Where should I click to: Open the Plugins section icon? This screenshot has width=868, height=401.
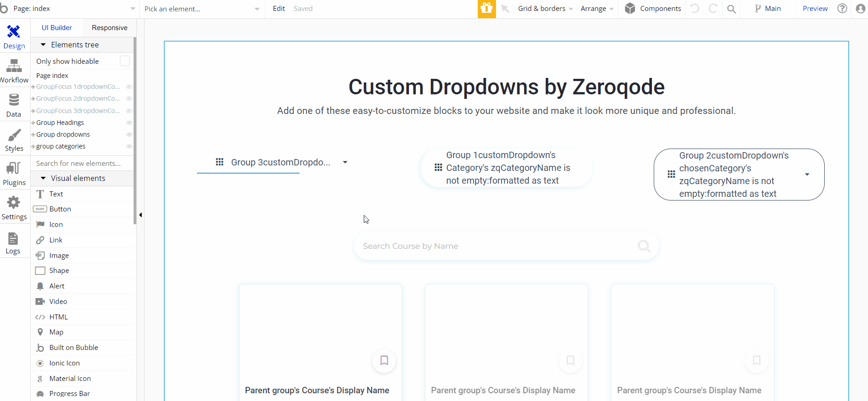(14, 169)
